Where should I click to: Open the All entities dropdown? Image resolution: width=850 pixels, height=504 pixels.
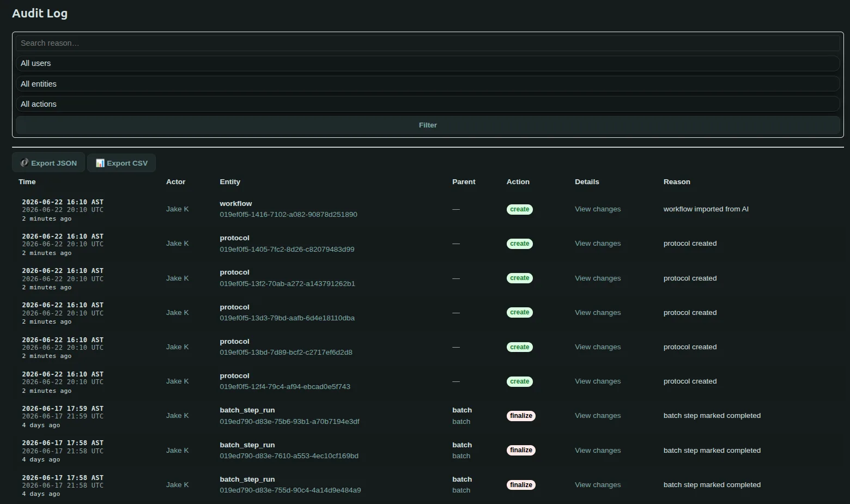428,84
